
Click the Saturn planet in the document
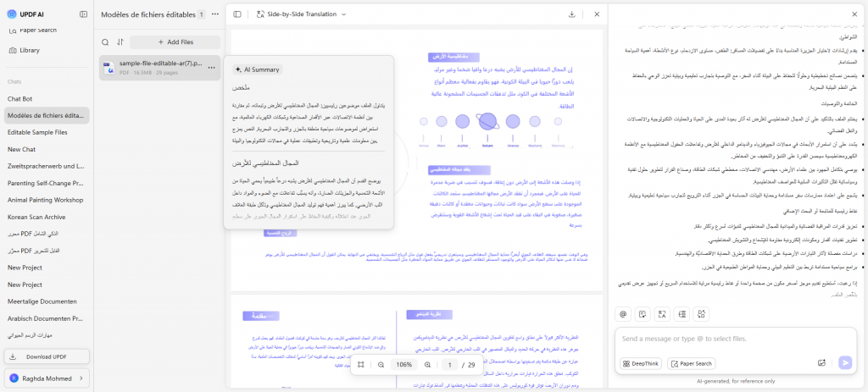click(487, 121)
